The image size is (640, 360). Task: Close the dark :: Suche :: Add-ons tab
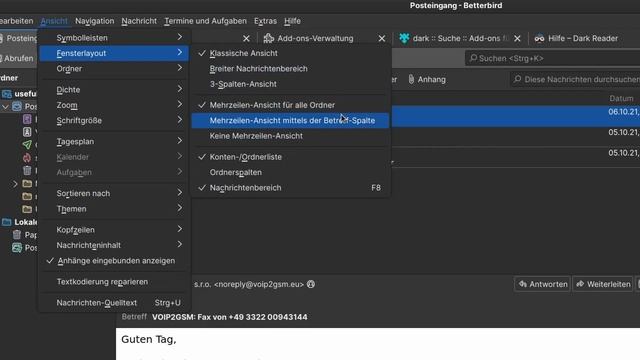pos(517,38)
